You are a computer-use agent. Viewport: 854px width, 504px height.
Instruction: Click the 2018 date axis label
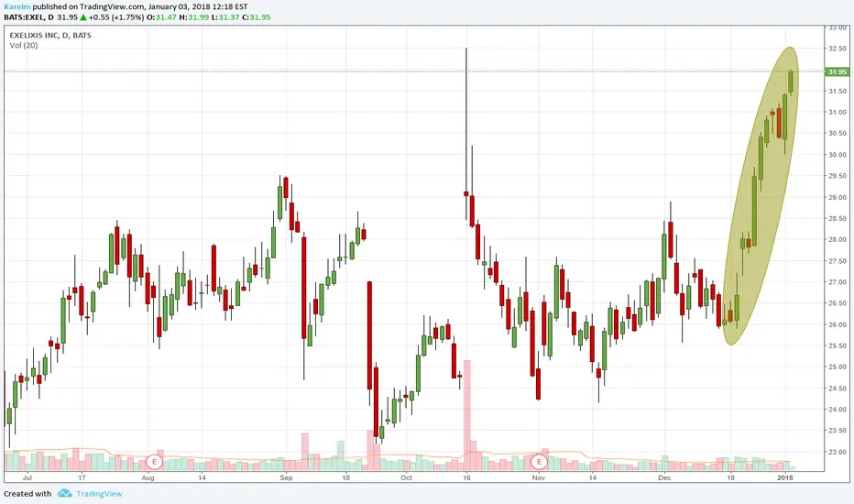[x=785, y=477]
